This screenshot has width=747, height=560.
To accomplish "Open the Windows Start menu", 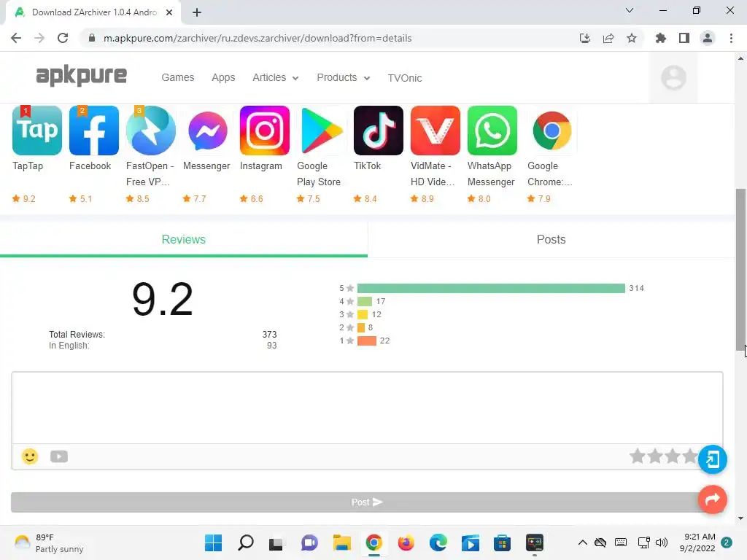I will (x=213, y=542).
